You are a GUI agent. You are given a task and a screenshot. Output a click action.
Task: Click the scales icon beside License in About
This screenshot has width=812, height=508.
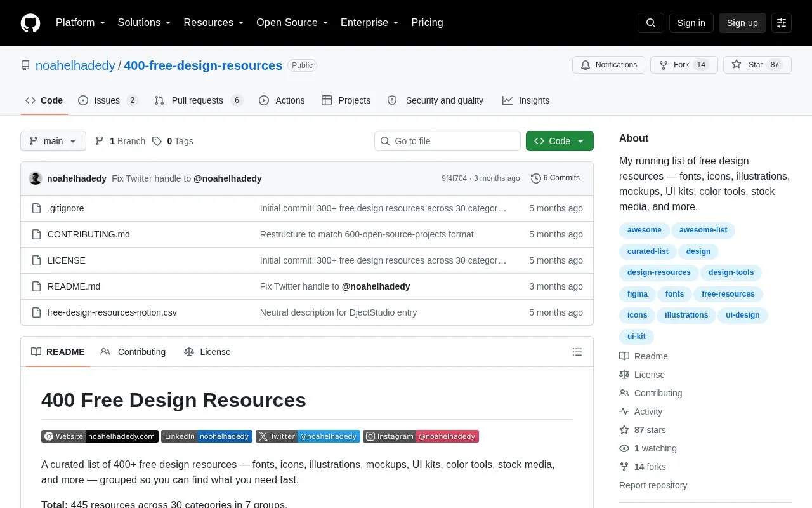pyautogui.click(x=624, y=375)
